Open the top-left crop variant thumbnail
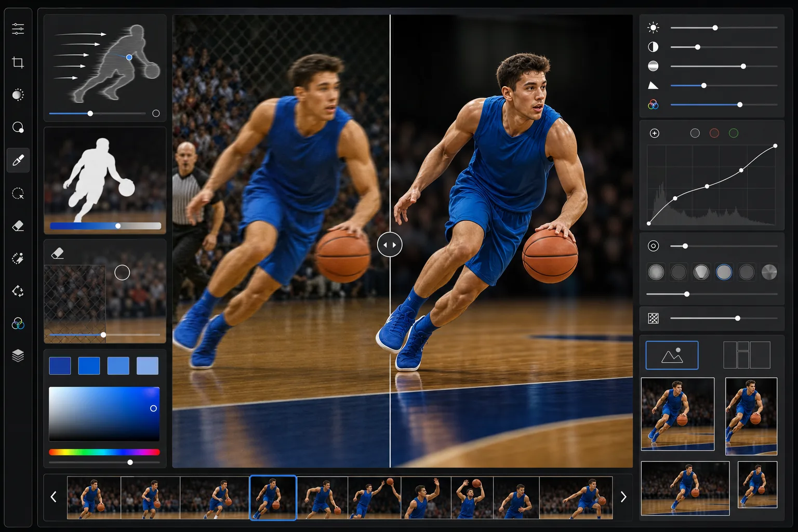 (x=677, y=414)
